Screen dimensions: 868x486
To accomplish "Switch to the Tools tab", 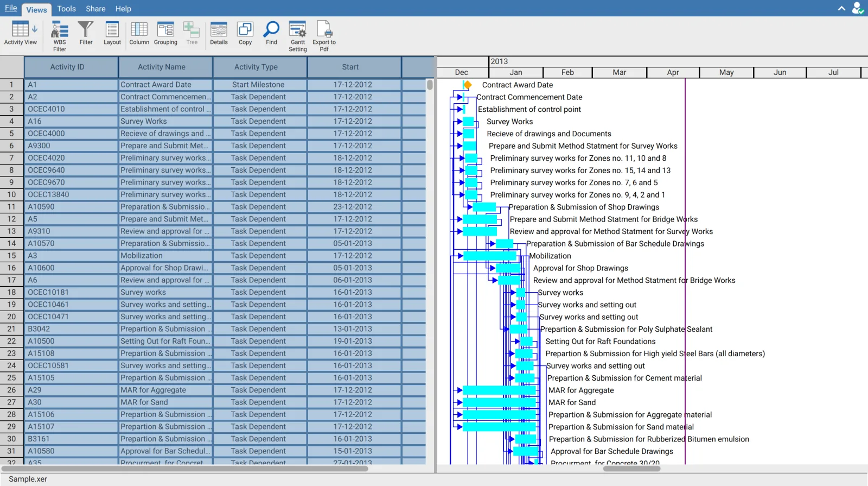I will pos(66,9).
